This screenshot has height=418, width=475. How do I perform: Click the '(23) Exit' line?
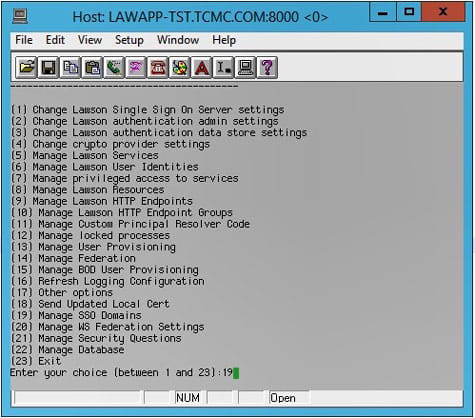[x=36, y=361]
